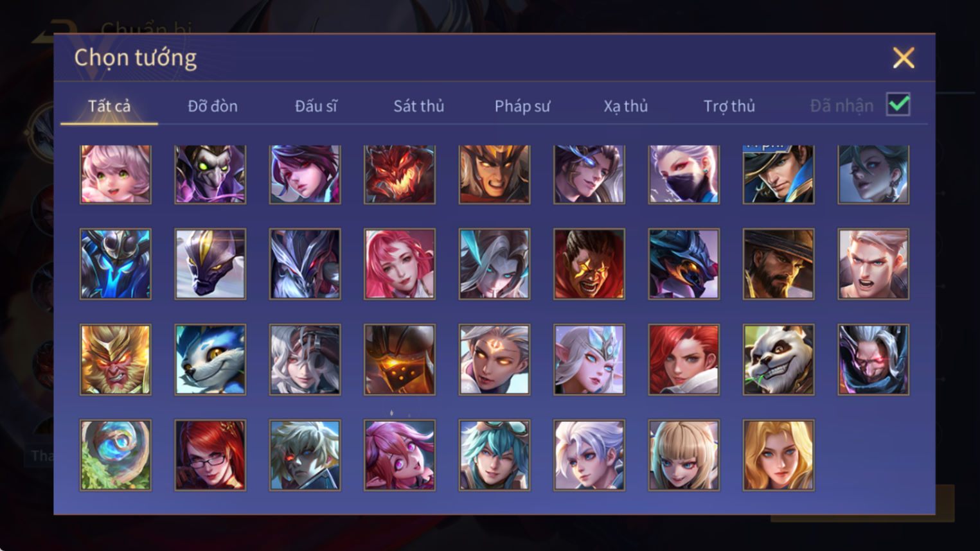Image resolution: width=980 pixels, height=551 pixels.
Task: Open the Đấu sĩ tab
Action: point(316,106)
